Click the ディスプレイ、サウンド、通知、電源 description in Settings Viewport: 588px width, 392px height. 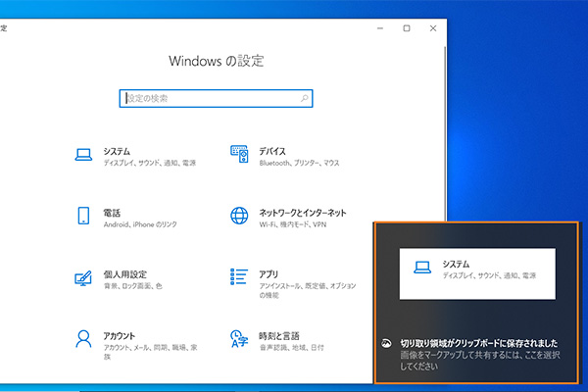click(x=150, y=163)
